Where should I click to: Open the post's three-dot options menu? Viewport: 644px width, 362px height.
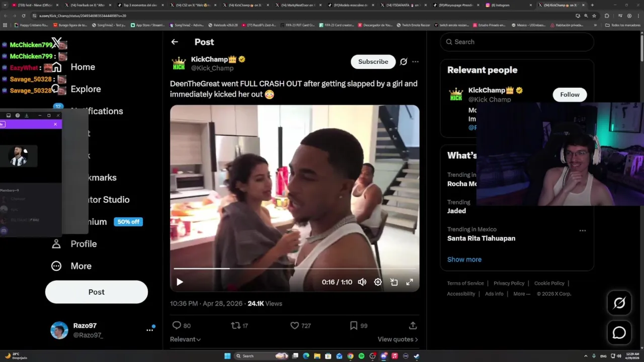point(415,62)
